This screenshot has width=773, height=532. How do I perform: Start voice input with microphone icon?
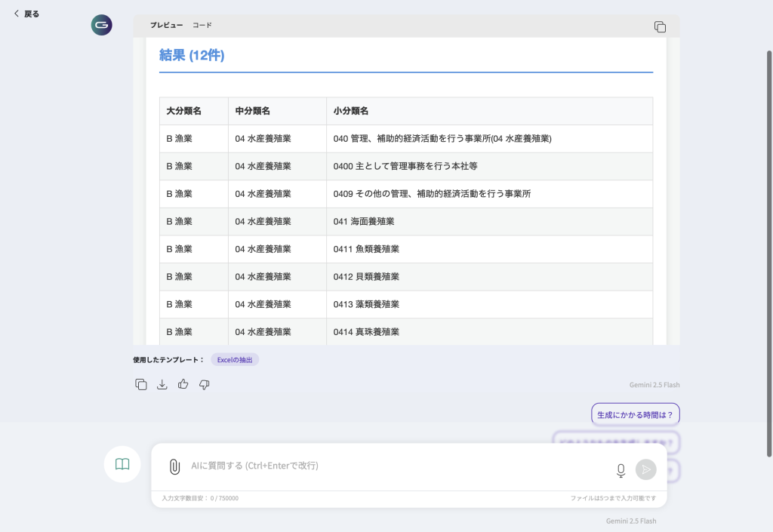coord(621,470)
